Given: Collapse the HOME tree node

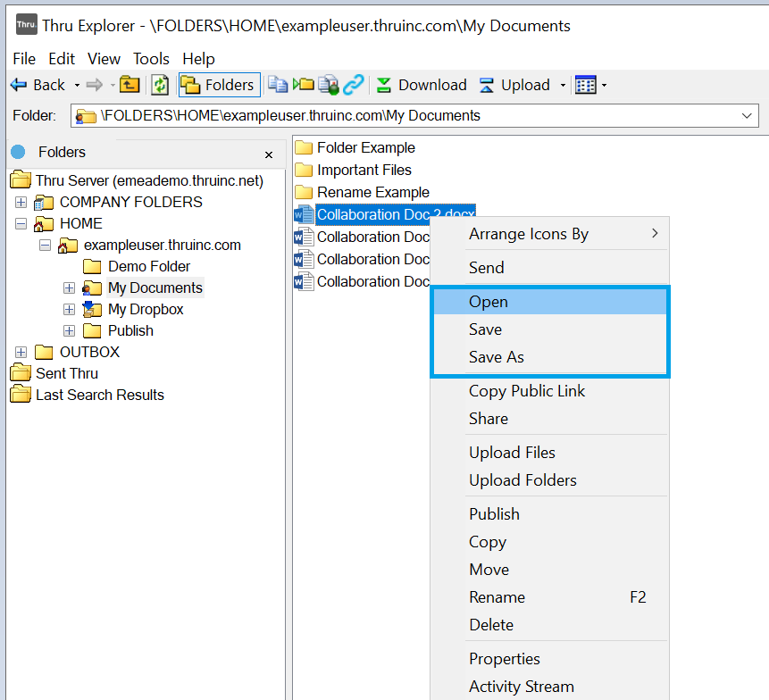Looking at the screenshot, I should point(21,223).
